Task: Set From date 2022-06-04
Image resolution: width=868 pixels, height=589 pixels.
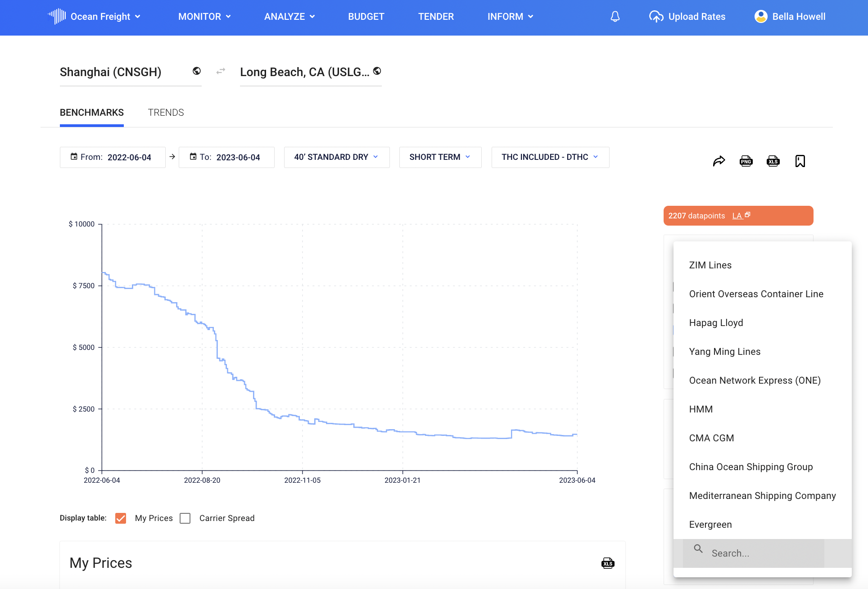Action: [113, 157]
